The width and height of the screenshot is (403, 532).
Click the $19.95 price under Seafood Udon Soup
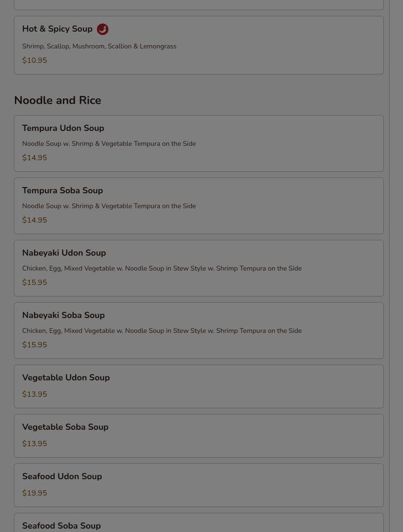(x=35, y=493)
